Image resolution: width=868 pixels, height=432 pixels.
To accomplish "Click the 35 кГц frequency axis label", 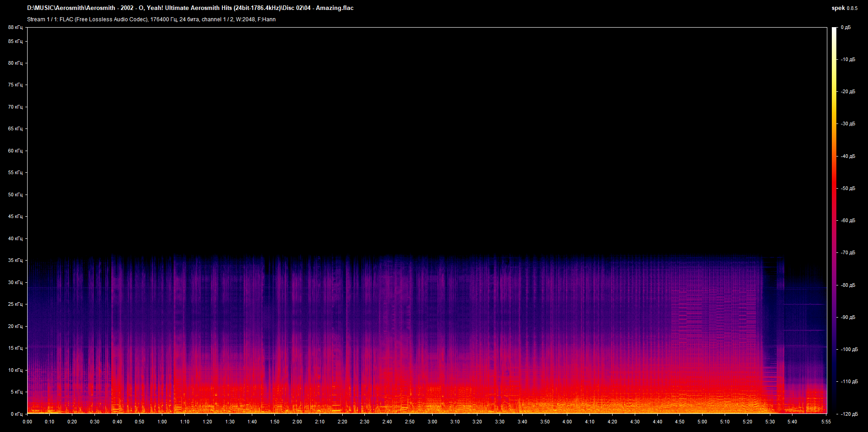I will [x=15, y=261].
